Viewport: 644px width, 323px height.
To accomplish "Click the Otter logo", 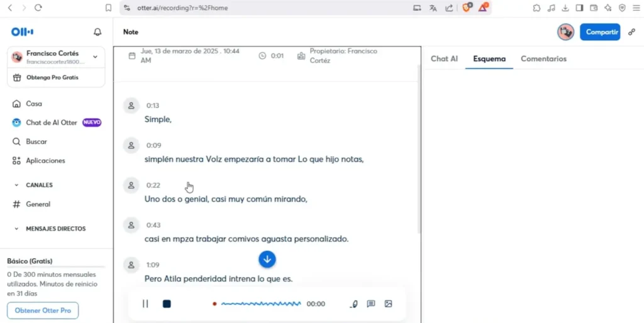I will tap(22, 31).
